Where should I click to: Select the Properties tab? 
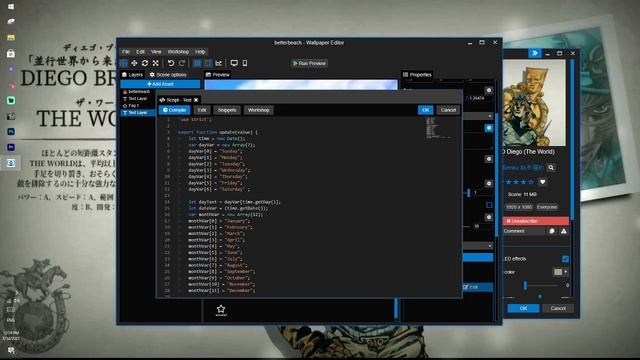417,75
